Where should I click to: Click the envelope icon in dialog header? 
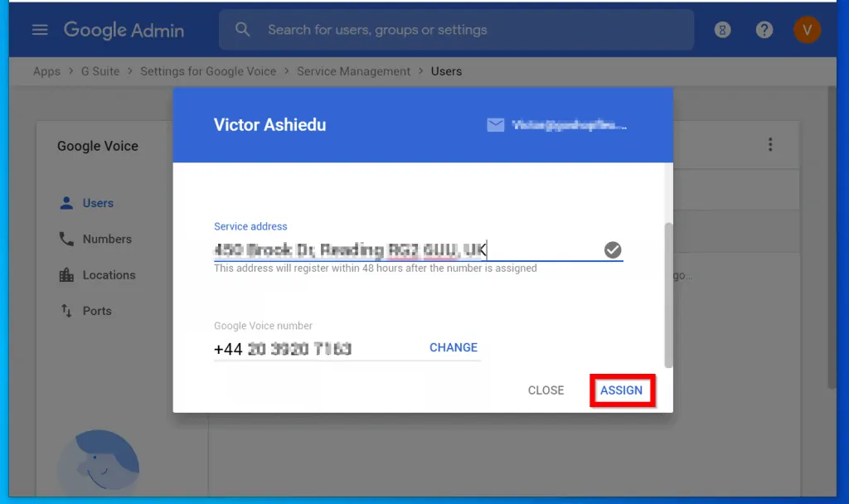point(496,125)
